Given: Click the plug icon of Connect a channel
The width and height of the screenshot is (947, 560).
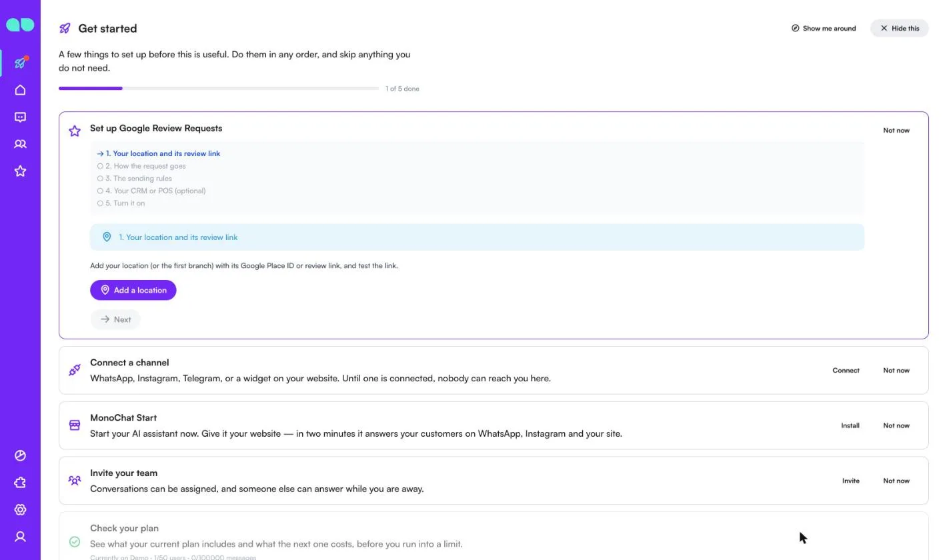Looking at the screenshot, I should (x=75, y=369).
